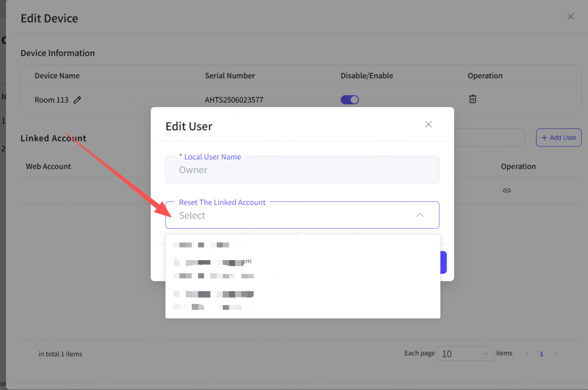The width and height of the screenshot is (588, 390).
Task: Click the link icon in Operation column
Action: 506,191
